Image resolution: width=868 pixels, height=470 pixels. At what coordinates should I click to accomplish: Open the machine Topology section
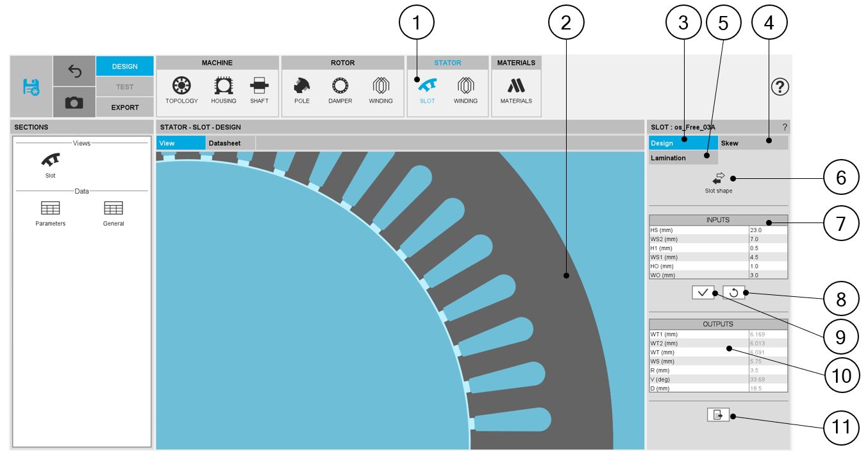point(181,90)
